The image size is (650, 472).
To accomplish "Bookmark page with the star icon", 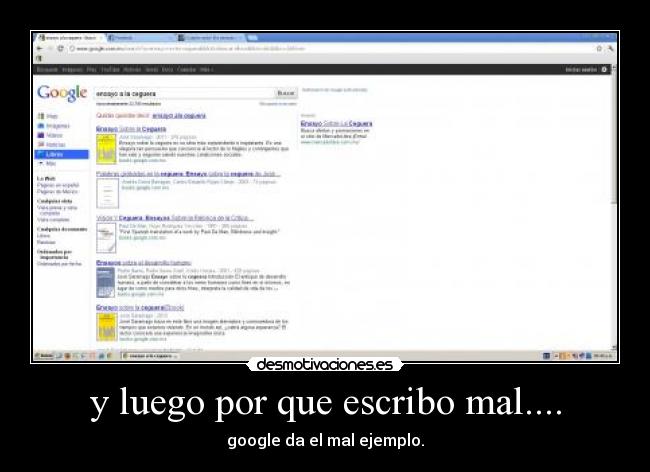I will click(x=599, y=49).
